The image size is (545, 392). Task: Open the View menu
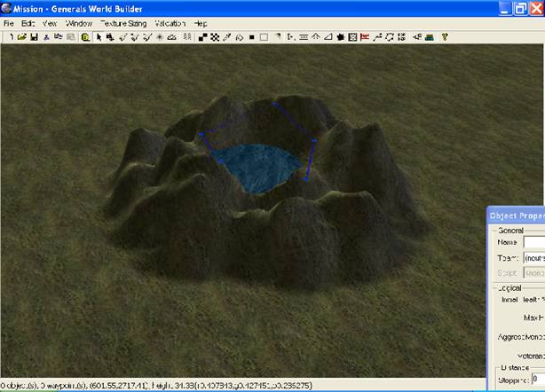[50, 24]
